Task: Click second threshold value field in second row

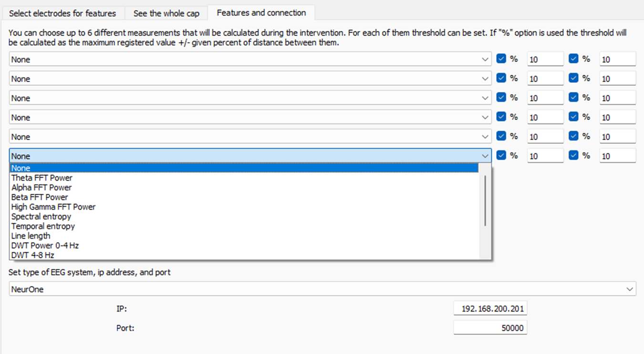Action: [617, 79]
